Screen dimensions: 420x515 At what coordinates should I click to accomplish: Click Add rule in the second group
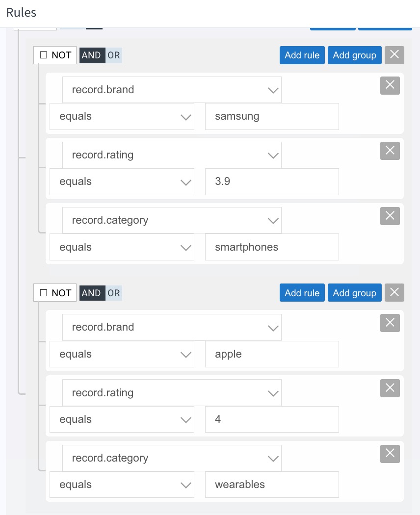click(x=302, y=292)
